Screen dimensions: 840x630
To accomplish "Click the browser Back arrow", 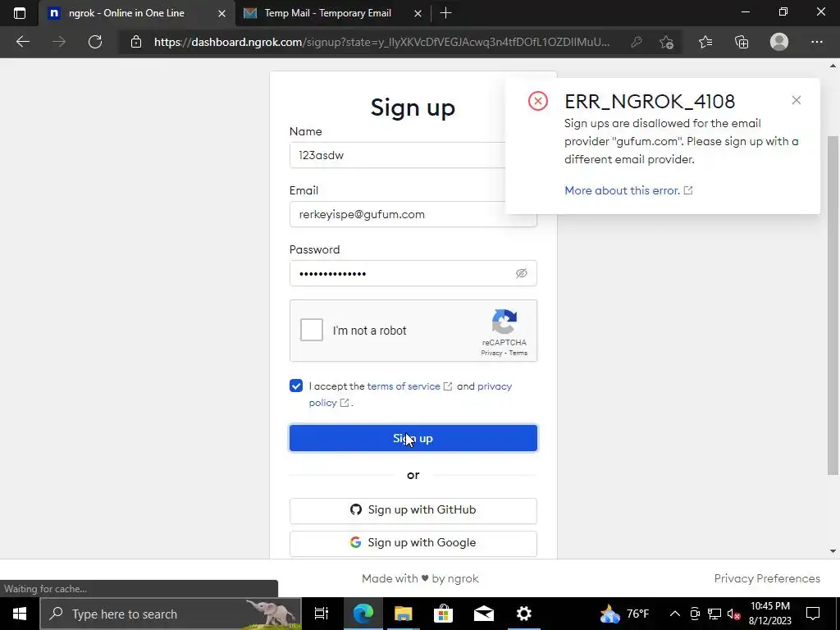I will pyautogui.click(x=22, y=42).
